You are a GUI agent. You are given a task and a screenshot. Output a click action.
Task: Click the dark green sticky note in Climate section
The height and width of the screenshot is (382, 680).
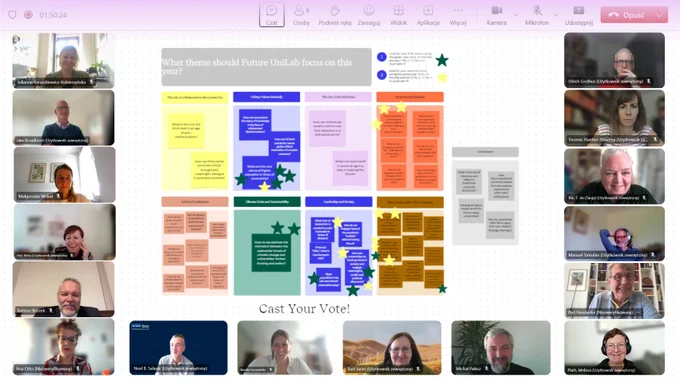click(x=271, y=253)
